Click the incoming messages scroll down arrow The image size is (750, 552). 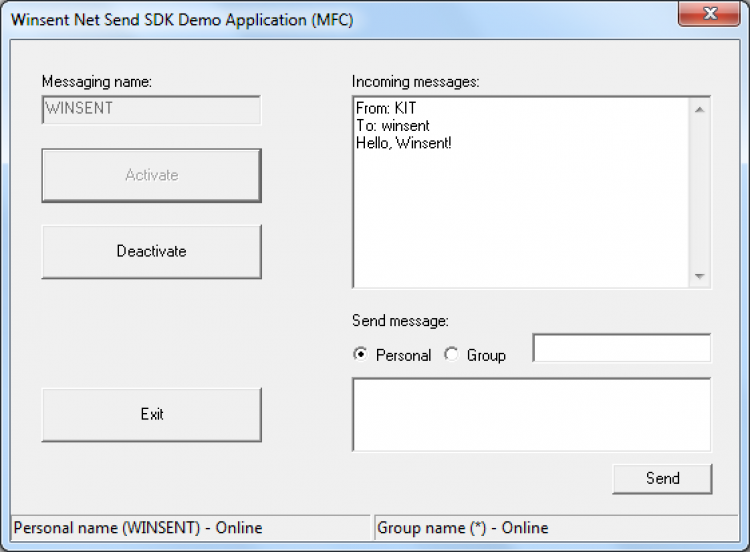coord(699,276)
